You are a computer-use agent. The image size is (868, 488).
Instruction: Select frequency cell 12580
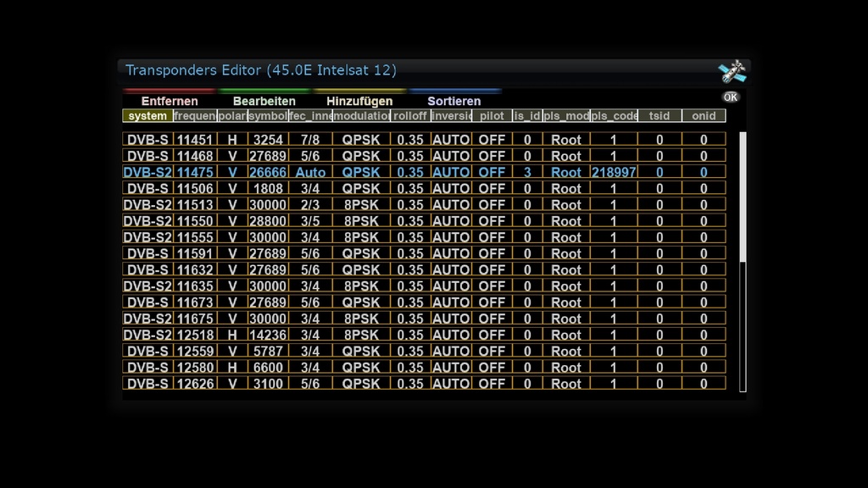pyautogui.click(x=195, y=368)
